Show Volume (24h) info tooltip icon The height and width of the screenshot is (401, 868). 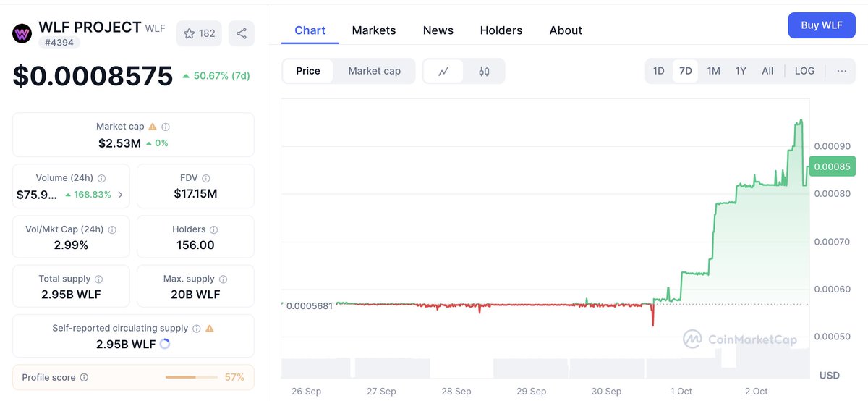pyautogui.click(x=101, y=178)
